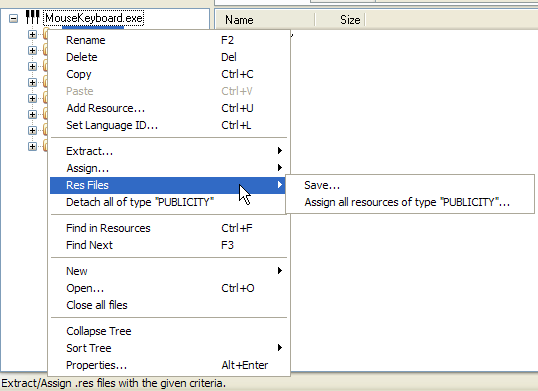Image resolution: width=538 pixels, height=391 pixels.
Task: Click the Name column header
Action: (x=265, y=20)
